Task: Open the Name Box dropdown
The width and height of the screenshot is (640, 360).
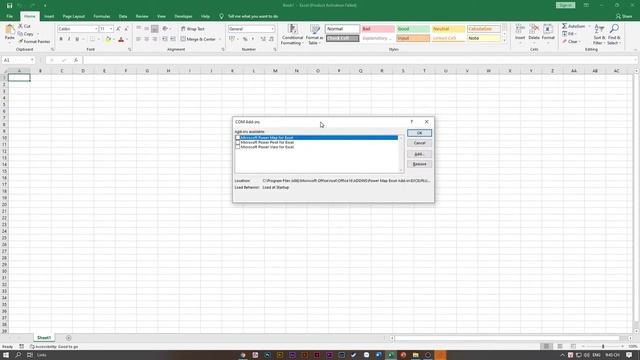Action: [x=32, y=60]
